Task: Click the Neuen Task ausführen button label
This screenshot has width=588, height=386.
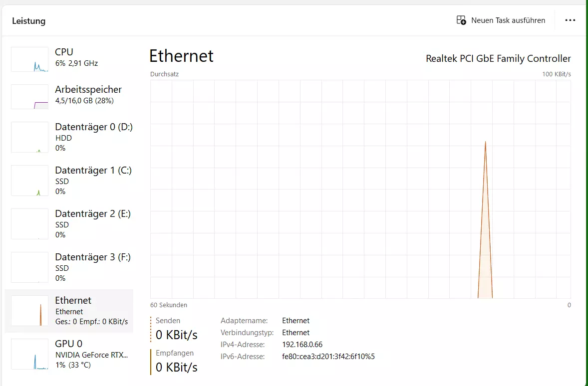Action: [x=508, y=20]
